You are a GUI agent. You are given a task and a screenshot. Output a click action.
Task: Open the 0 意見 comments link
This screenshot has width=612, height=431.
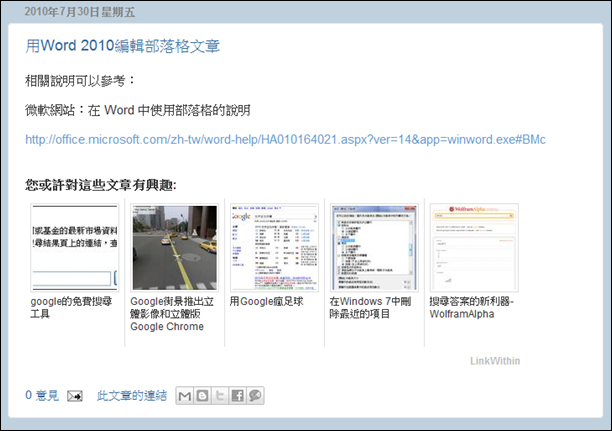(x=42, y=395)
